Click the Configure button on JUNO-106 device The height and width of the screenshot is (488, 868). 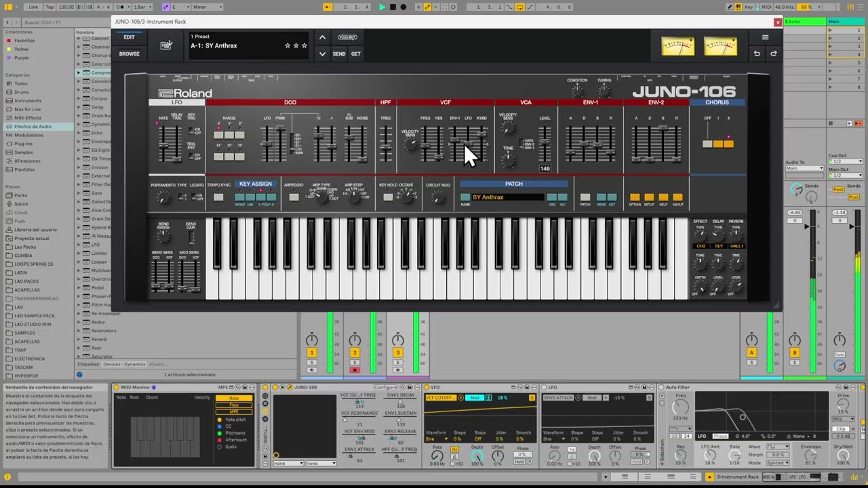click(385, 387)
